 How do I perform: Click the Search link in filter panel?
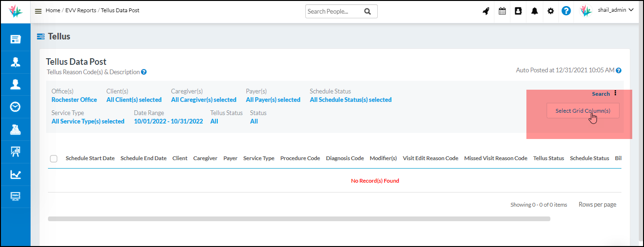coord(600,94)
